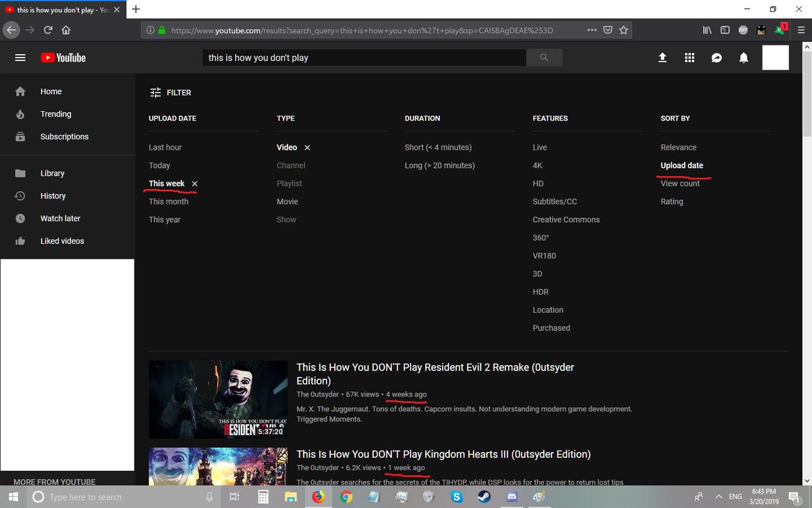
Task: Filter uploads by This month
Action: point(168,202)
